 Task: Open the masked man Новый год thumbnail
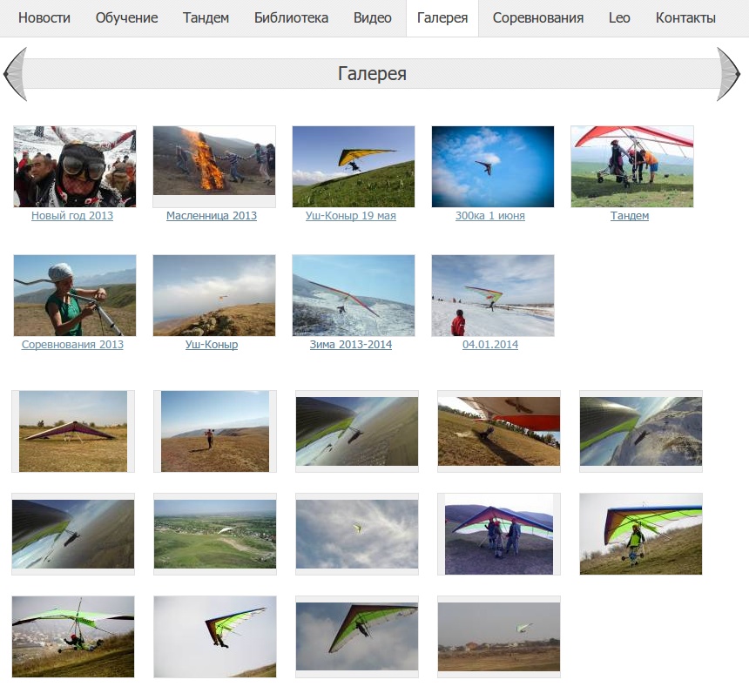point(75,166)
